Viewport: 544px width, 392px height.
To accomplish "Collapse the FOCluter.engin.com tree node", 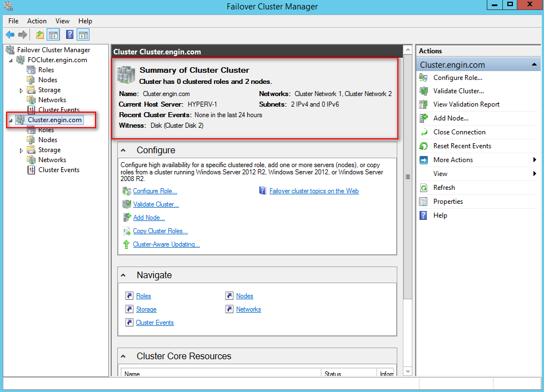I will point(11,61).
